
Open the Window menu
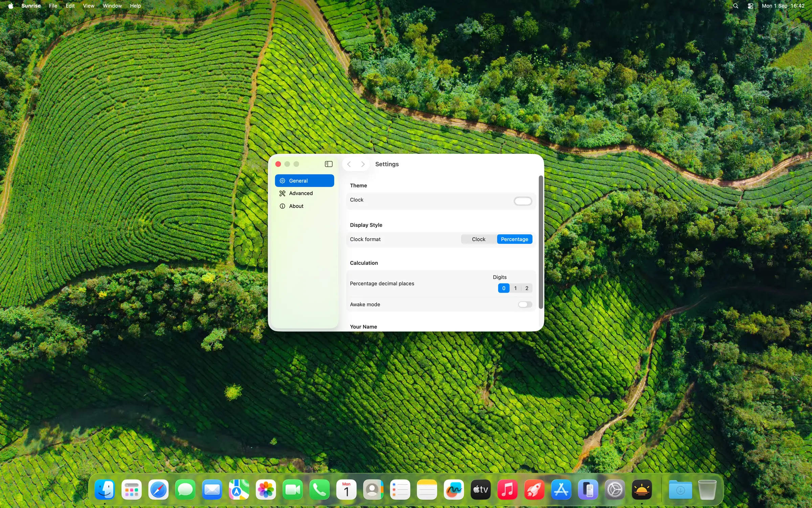tap(112, 6)
